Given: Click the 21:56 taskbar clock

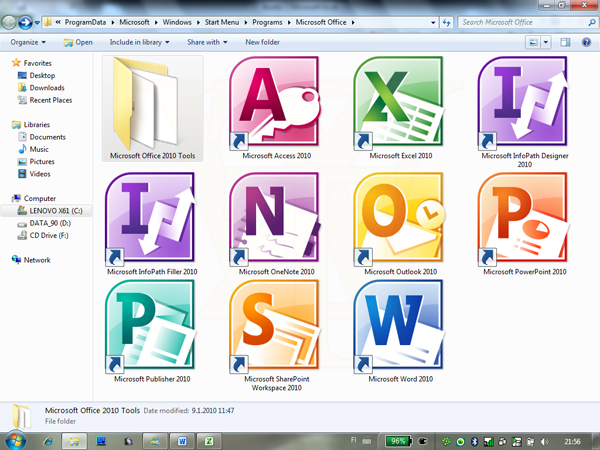Looking at the screenshot, I should 572,442.
